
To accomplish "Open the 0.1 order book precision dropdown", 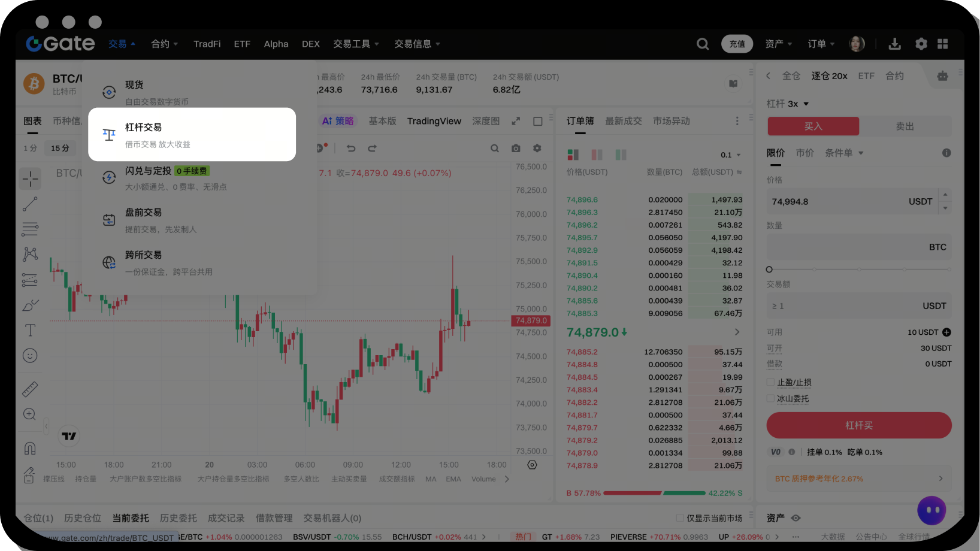I will pos(730,155).
